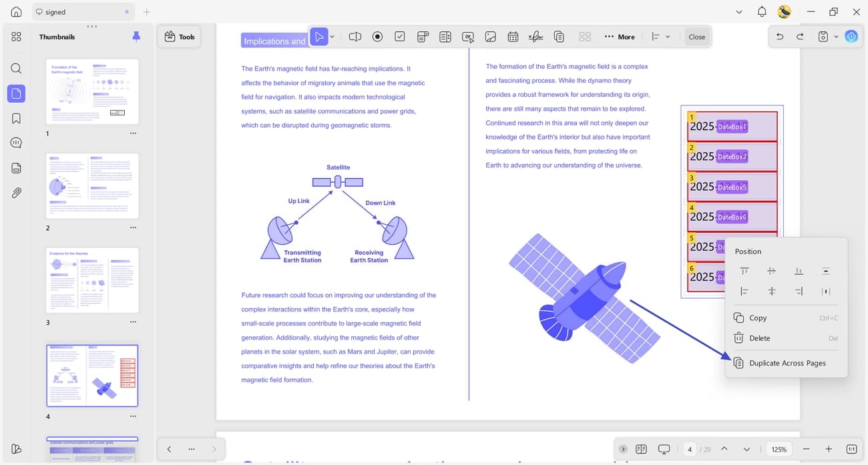Open the Tools menu

coord(180,37)
